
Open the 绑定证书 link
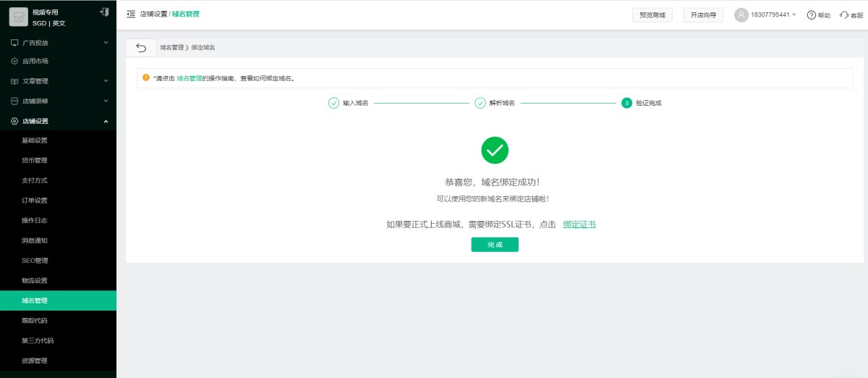(579, 224)
